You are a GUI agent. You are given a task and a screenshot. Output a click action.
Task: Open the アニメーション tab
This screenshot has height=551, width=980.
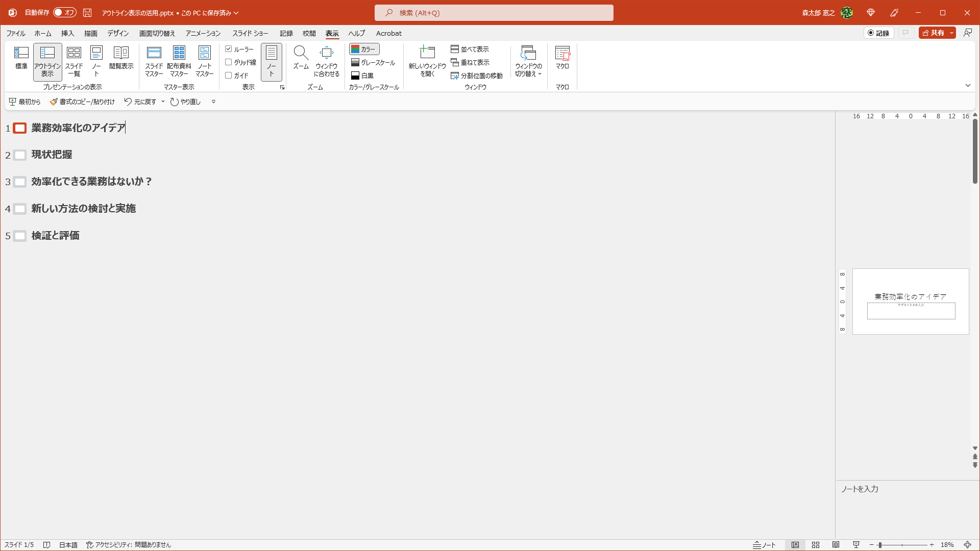pyautogui.click(x=203, y=33)
